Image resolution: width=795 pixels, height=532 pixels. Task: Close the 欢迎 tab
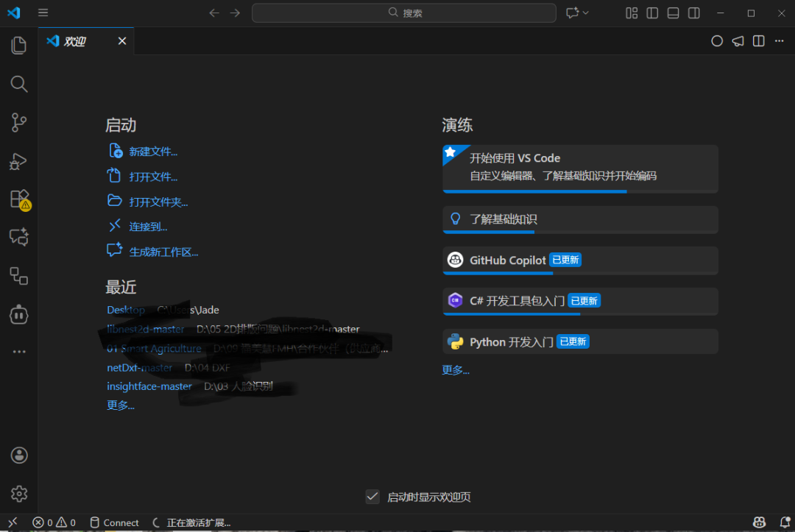click(122, 41)
